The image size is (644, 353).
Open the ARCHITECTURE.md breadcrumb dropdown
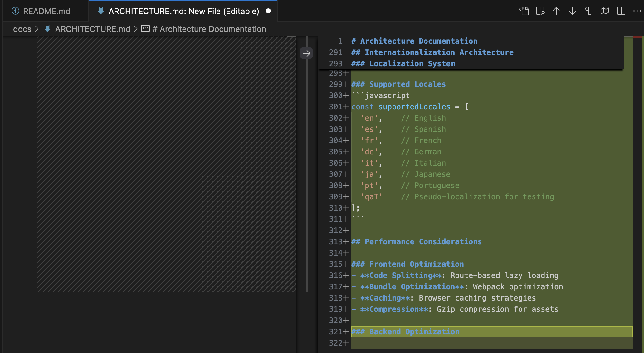tap(92, 29)
